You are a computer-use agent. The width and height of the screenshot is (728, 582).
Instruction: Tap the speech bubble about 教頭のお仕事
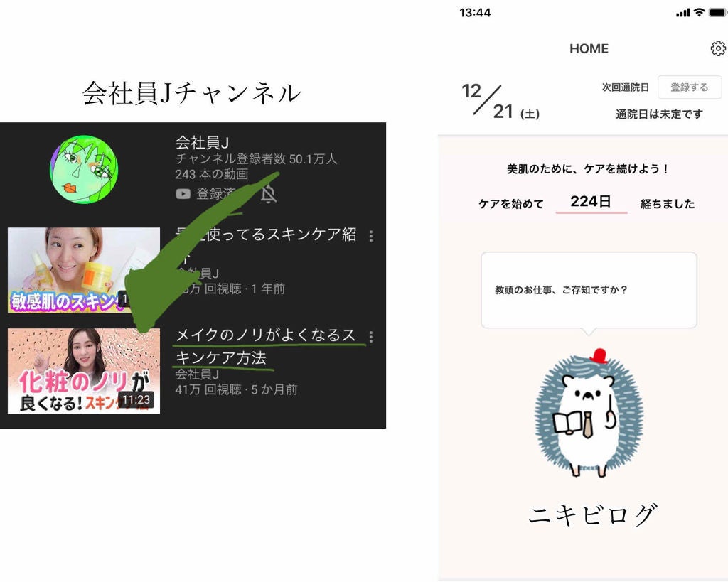[589, 290]
